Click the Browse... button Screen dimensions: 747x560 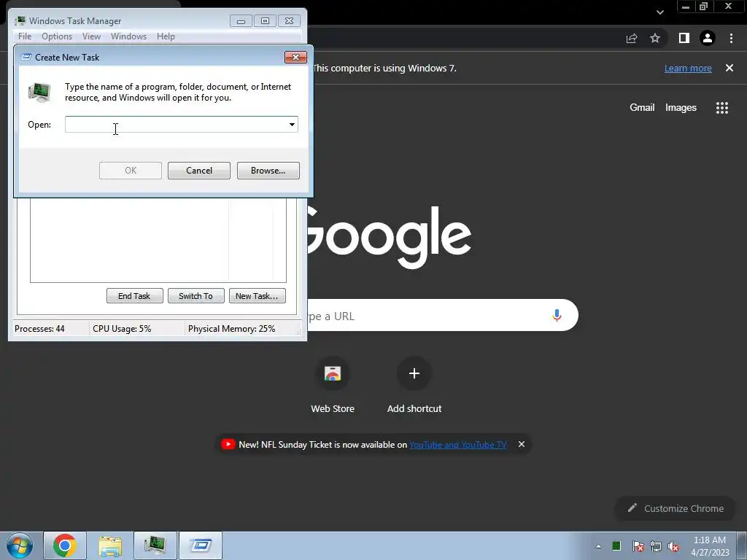(x=268, y=171)
